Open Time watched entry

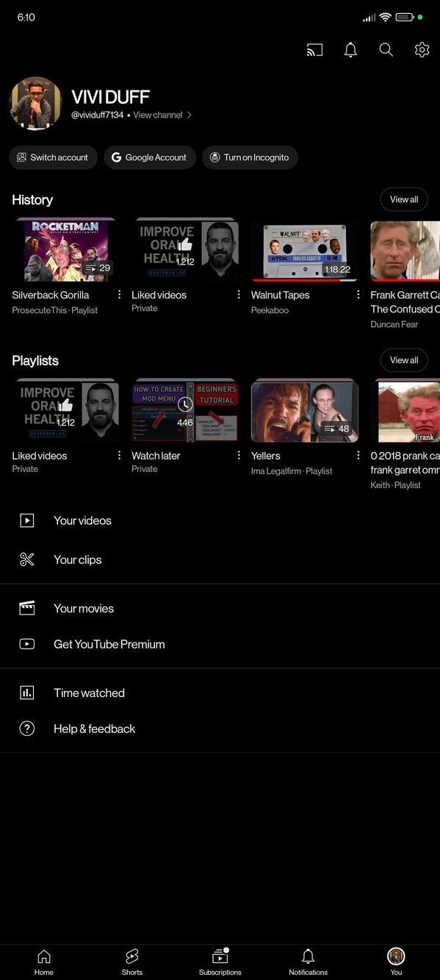click(220, 693)
